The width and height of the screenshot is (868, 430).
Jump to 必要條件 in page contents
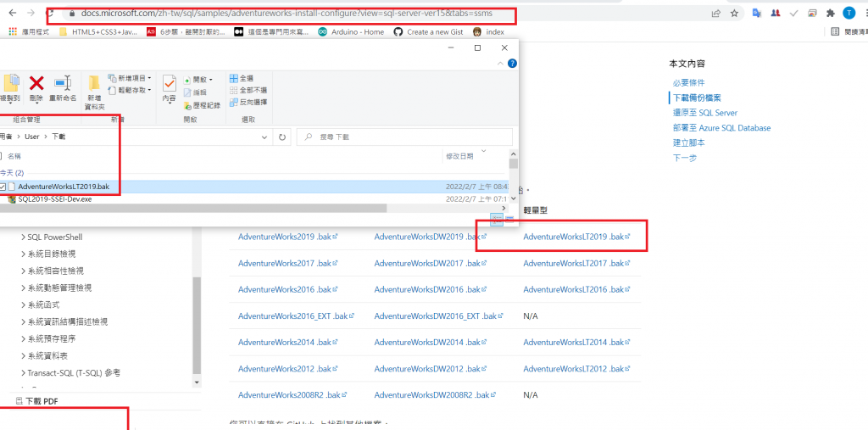pos(688,82)
